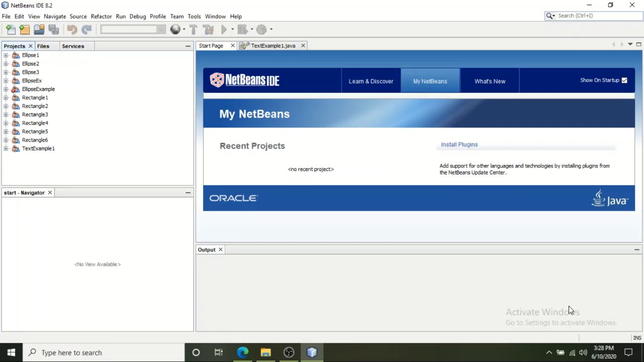
Task: Open the Window menu
Action: [x=215, y=17]
